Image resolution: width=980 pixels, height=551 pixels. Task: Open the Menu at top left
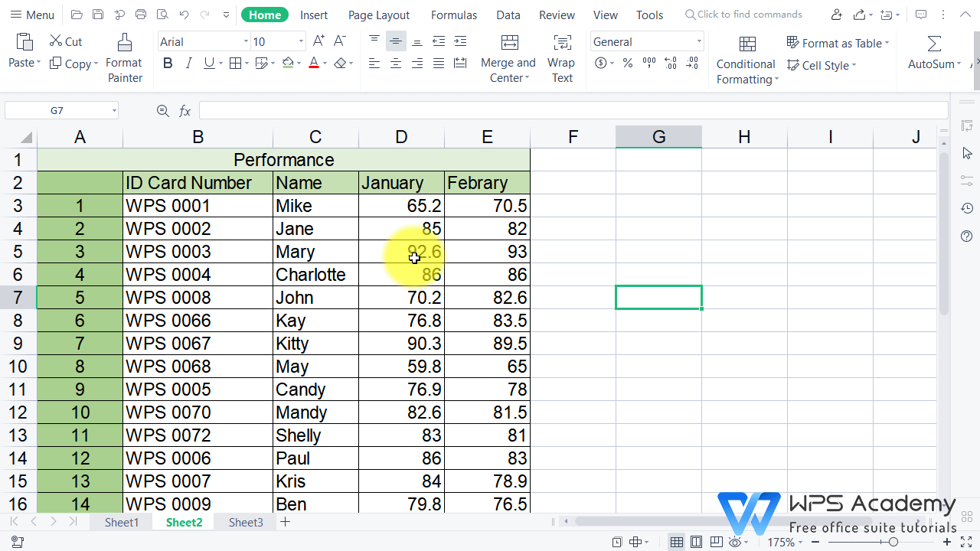(32, 14)
